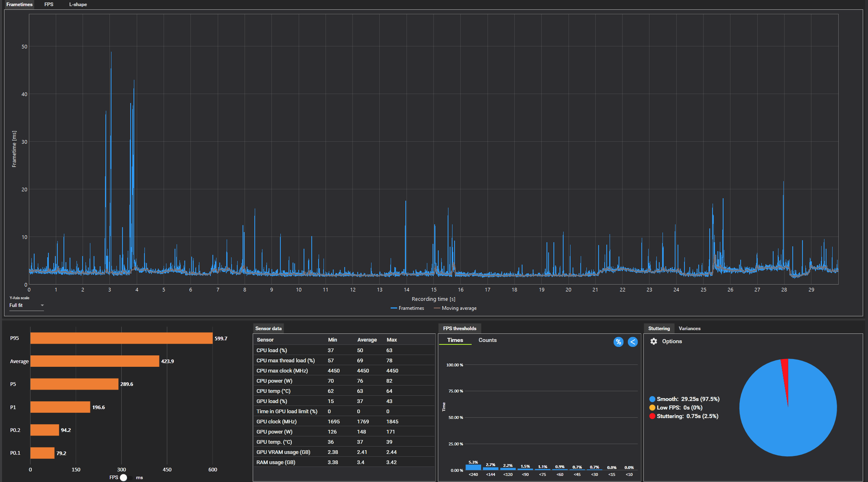Toggle Moving average series in chart legend
The height and width of the screenshot is (482, 868).
point(455,308)
